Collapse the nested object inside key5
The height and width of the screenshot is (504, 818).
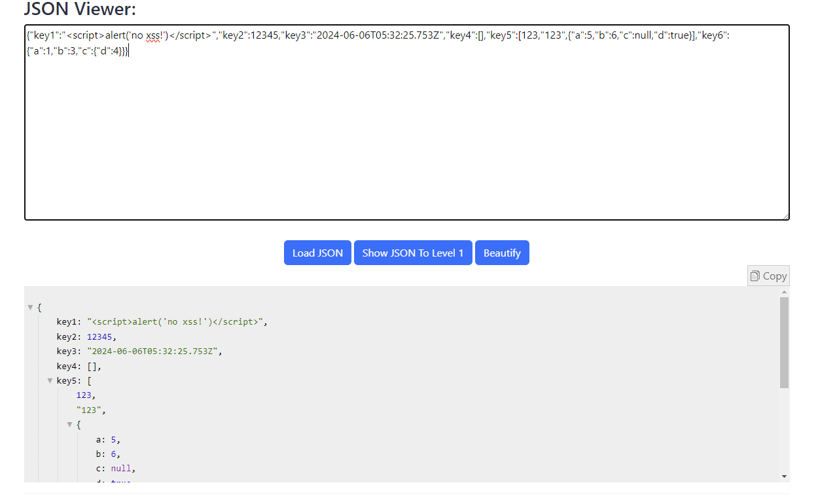(69, 425)
